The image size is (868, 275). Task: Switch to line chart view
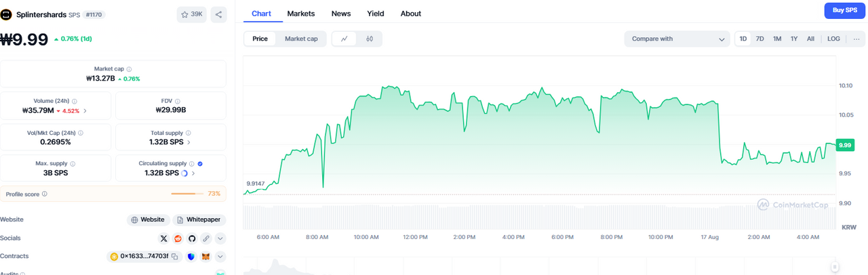344,39
